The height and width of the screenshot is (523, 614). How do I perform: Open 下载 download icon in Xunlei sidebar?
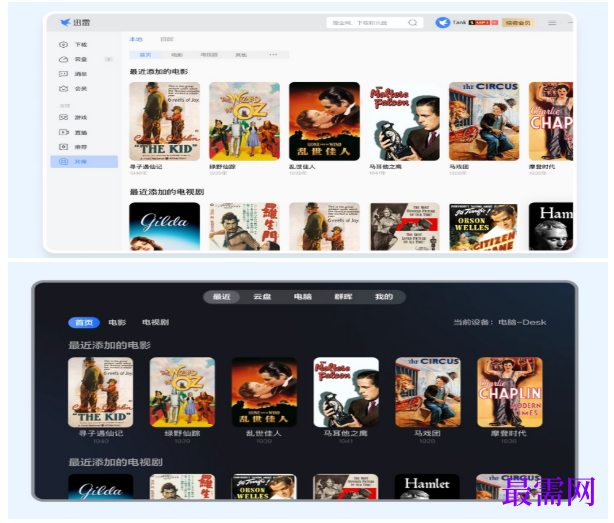[x=63, y=45]
